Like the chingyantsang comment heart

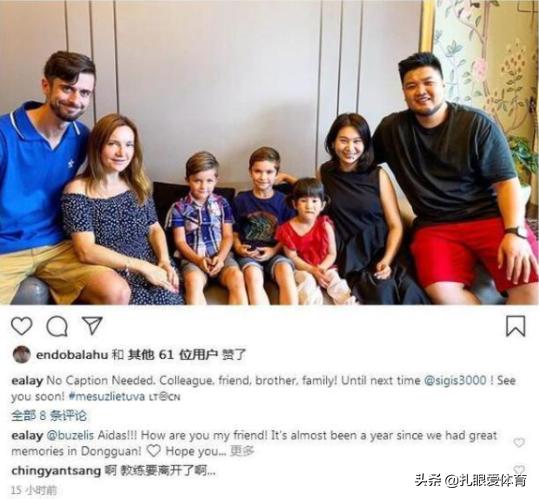pyautogui.click(x=519, y=469)
